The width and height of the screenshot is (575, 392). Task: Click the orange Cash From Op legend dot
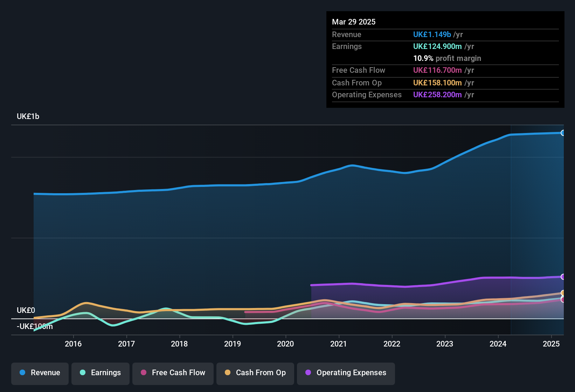[227, 373]
